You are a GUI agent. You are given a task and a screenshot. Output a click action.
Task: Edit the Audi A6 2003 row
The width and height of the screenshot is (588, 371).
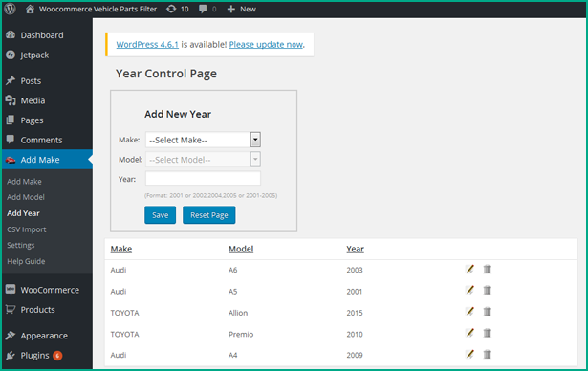pyautogui.click(x=469, y=270)
